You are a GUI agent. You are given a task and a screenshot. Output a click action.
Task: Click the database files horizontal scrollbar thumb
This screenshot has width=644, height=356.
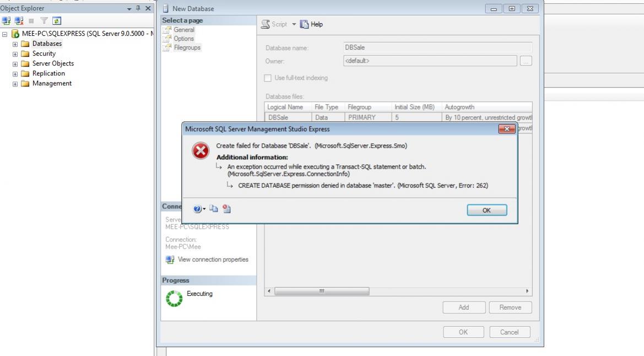click(x=322, y=291)
